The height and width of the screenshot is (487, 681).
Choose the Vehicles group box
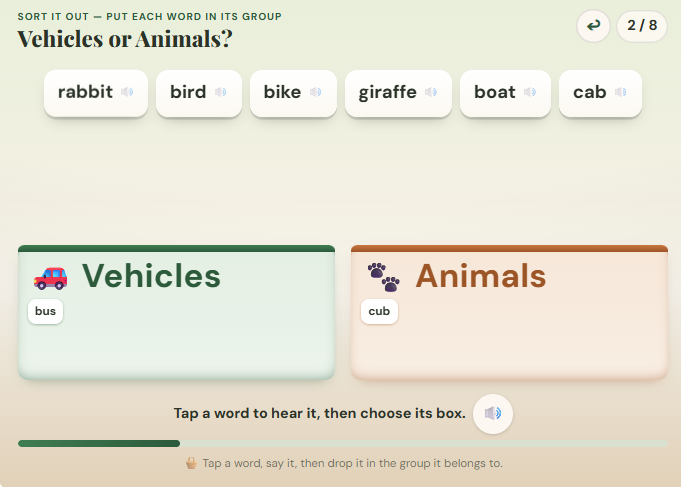[x=176, y=312]
